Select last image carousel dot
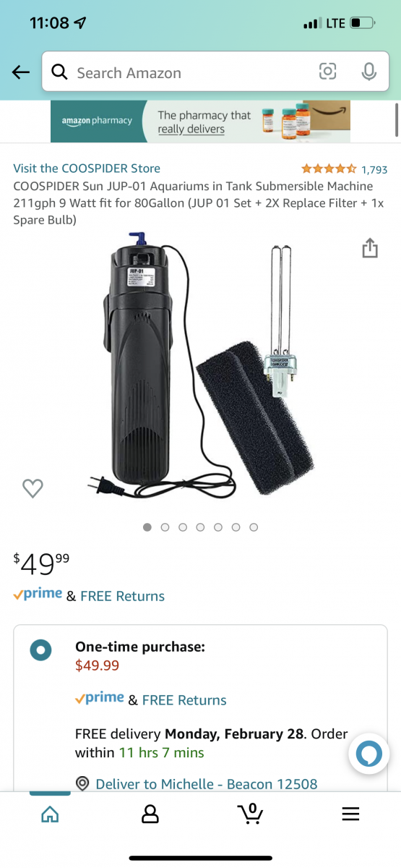The image size is (401, 868). click(254, 527)
